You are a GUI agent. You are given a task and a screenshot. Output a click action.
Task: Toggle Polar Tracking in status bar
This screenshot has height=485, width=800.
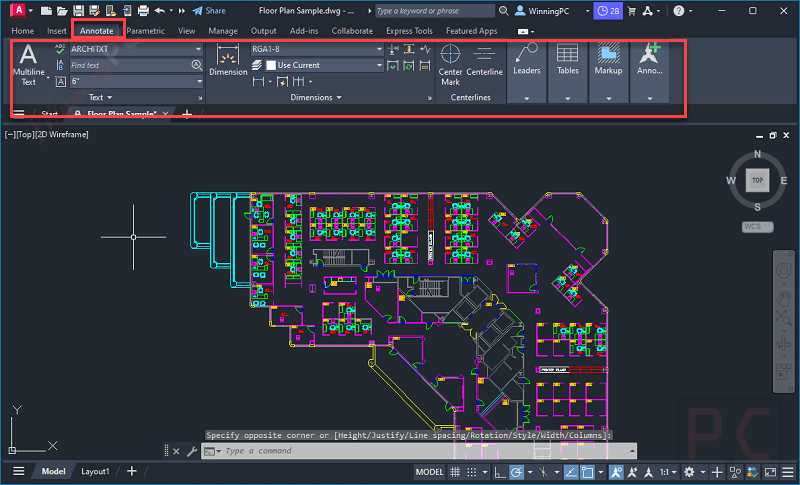coord(516,472)
